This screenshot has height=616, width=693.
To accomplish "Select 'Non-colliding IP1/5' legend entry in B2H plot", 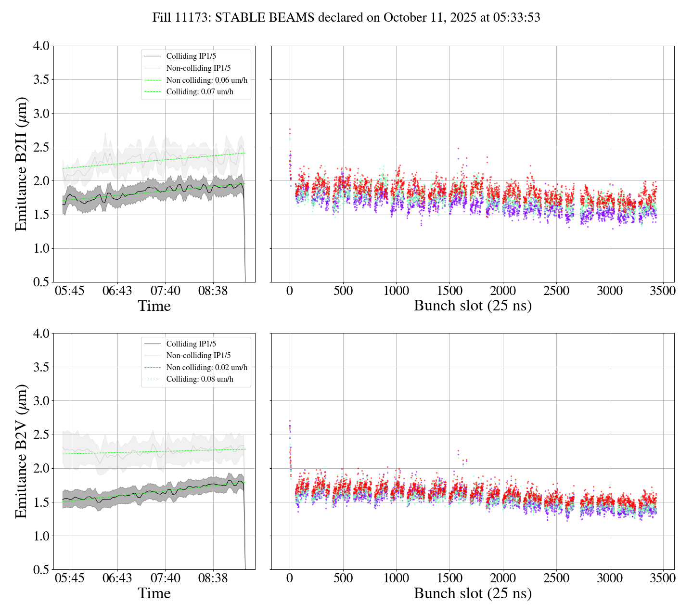I will (198, 68).
